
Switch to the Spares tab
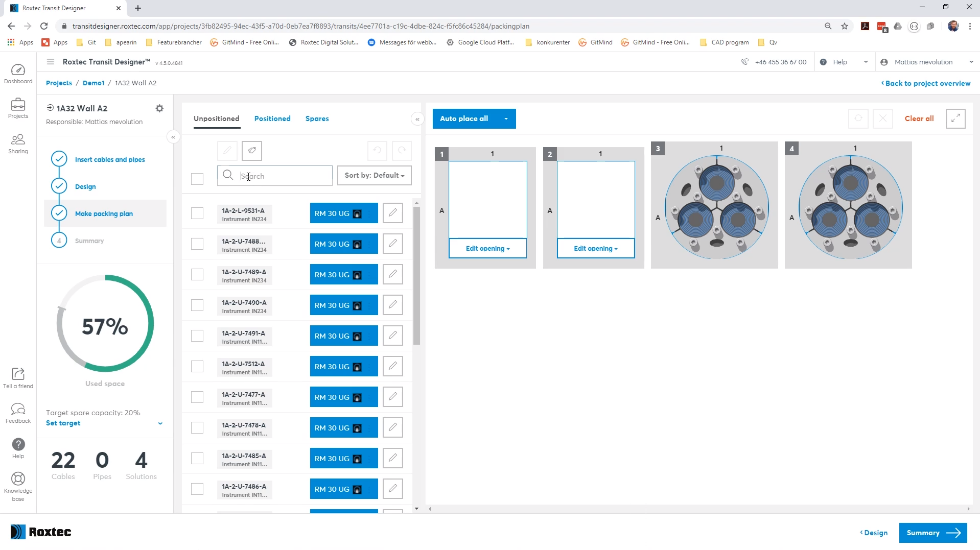[x=317, y=118]
